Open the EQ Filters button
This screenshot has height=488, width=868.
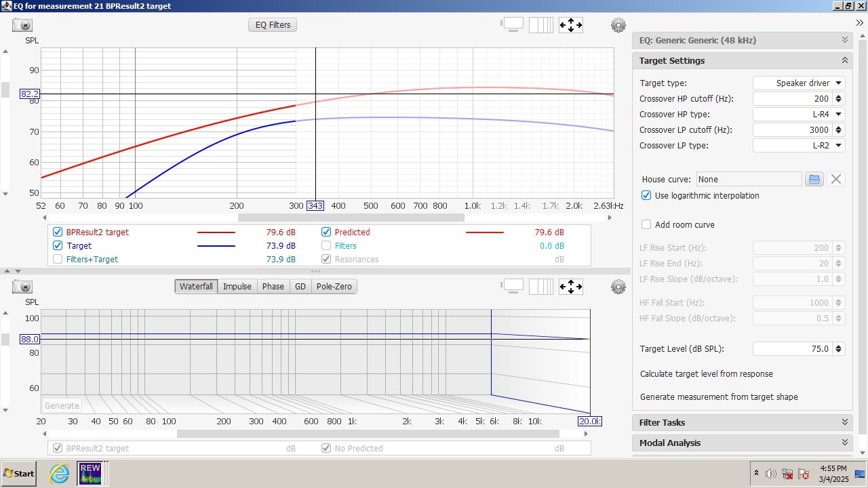pyautogui.click(x=273, y=25)
